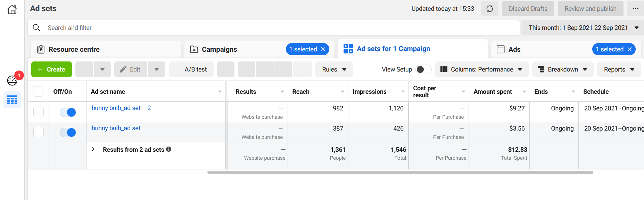Enable the View Setup toggle
Viewport: 644px width, 200px height.
423,69
